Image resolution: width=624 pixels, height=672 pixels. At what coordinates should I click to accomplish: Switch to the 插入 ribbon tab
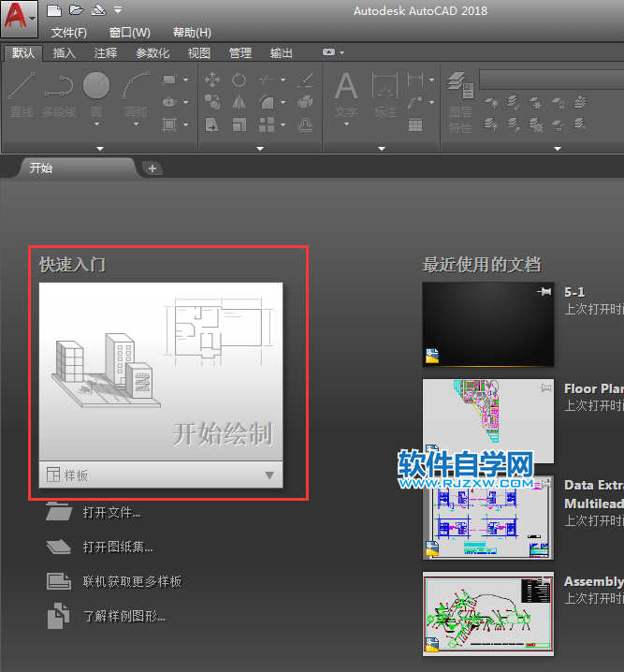click(64, 53)
